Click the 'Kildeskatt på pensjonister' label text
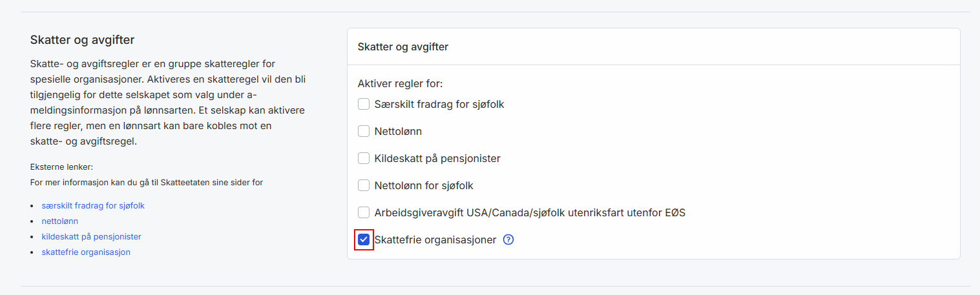Image resolution: width=980 pixels, height=295 pixels. point(437,158)
